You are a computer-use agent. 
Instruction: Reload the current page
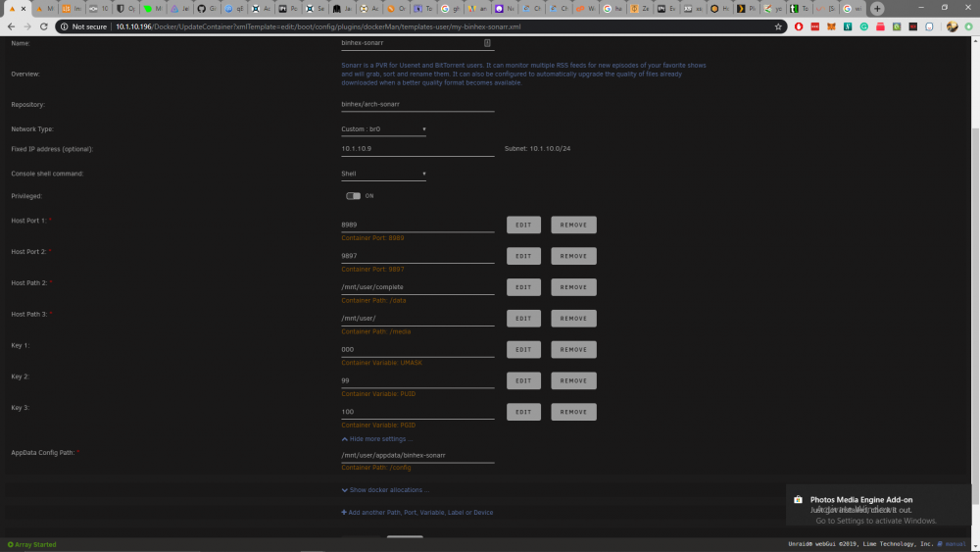tap(44, 26)
